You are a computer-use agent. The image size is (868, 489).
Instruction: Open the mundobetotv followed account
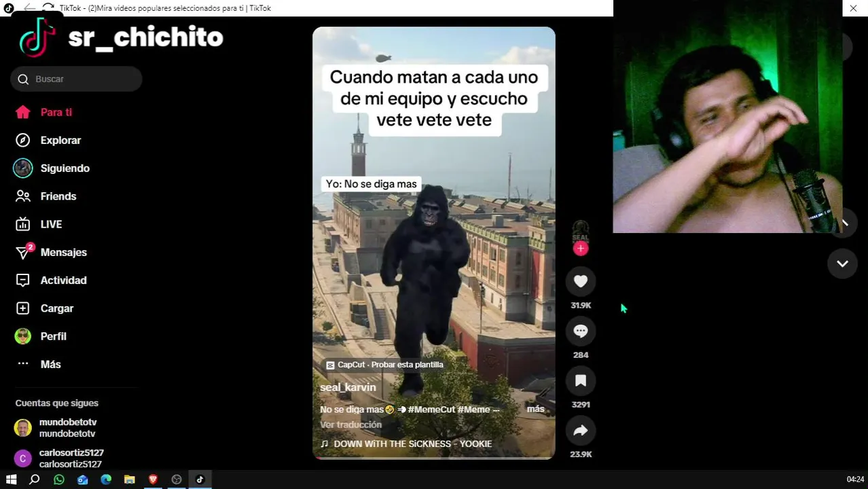[68, 428]
